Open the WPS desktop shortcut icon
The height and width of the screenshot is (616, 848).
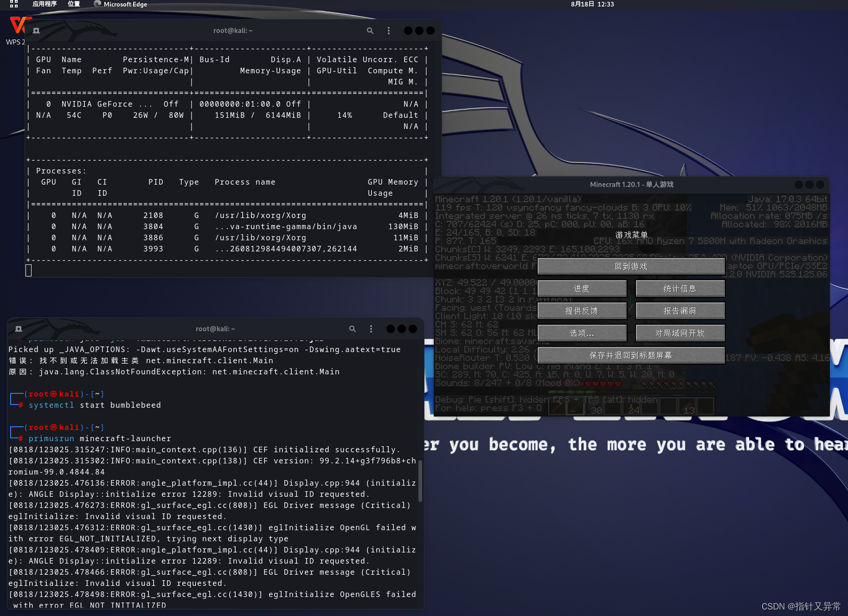18,30
